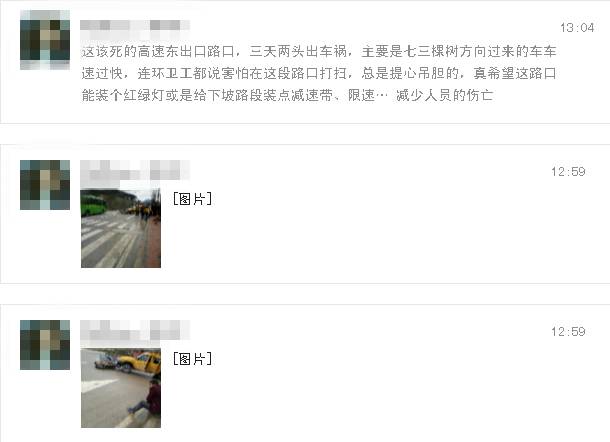The height and width of the screenshot is (442, 610).
Task: Click the blurred sender name above taxi photo
Action: click(x=135, y=330)
